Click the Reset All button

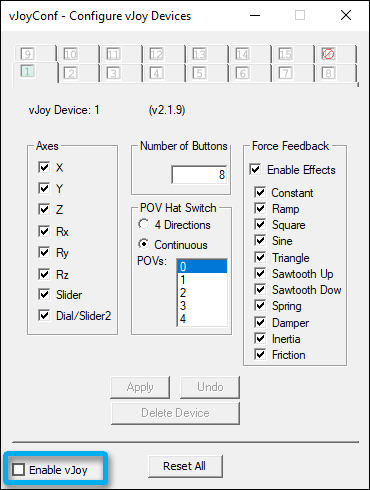tap(185, 466)
